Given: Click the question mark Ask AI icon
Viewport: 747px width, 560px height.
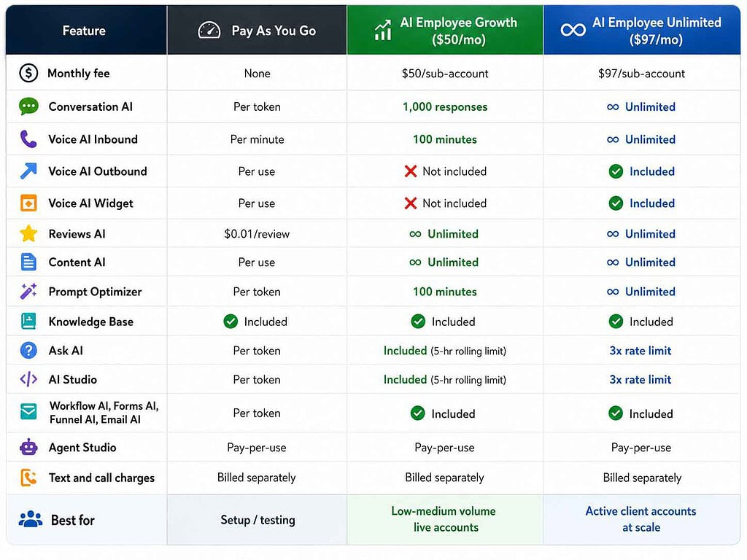Looking at the screenshot, I should click(x=28, y=351).
